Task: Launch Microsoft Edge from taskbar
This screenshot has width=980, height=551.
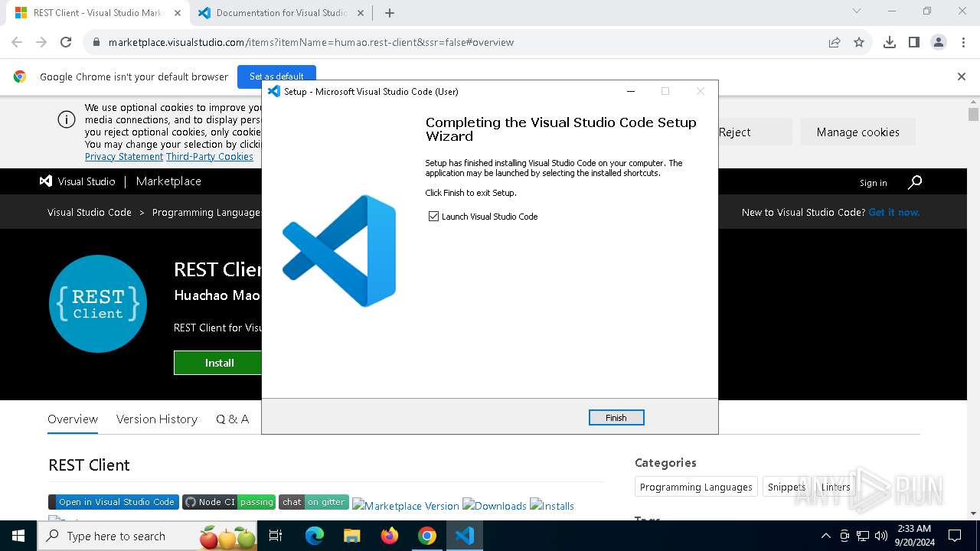Action: (315, 536)
